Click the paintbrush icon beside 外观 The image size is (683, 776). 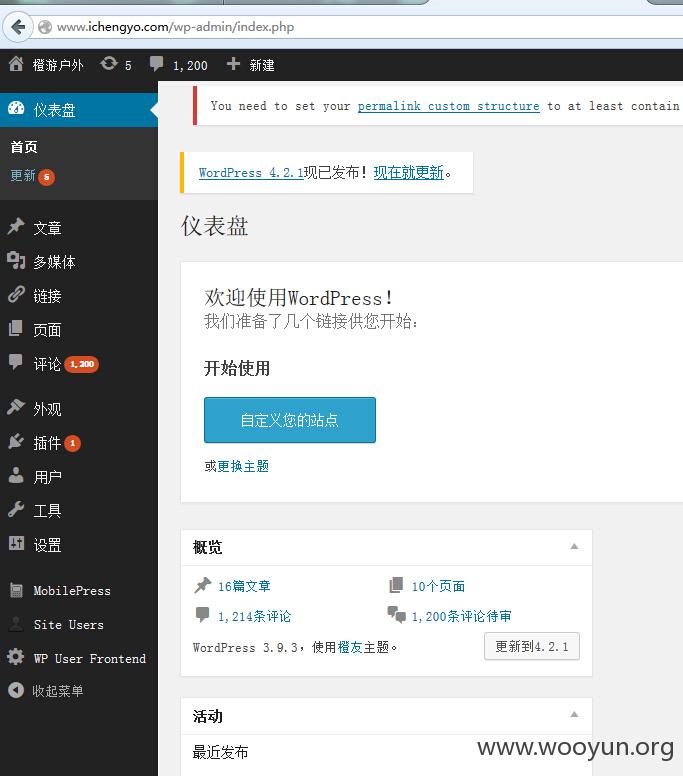pos(16,407)
